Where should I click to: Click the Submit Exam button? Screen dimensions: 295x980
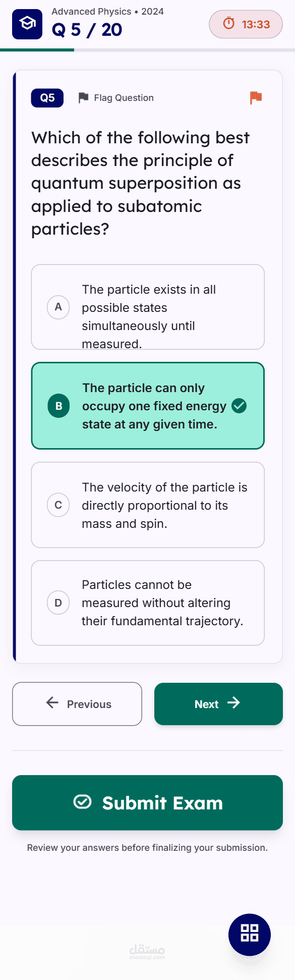click(147, 803)
